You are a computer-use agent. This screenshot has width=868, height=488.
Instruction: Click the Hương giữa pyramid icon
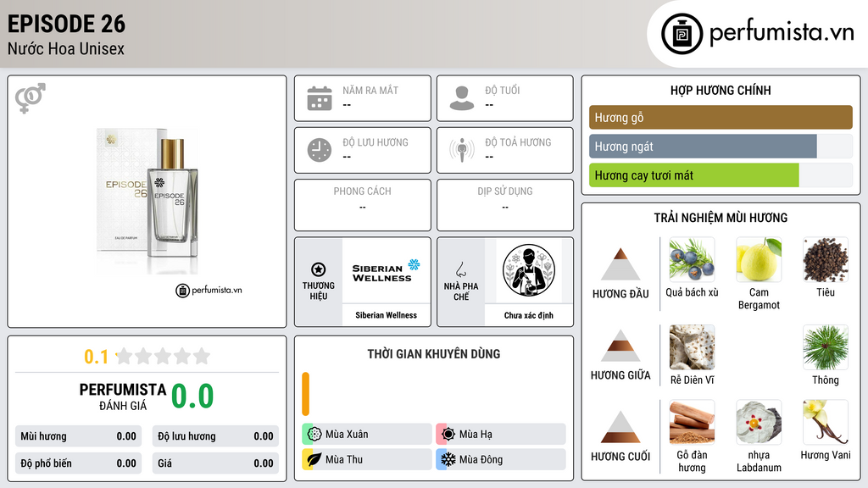620,346
